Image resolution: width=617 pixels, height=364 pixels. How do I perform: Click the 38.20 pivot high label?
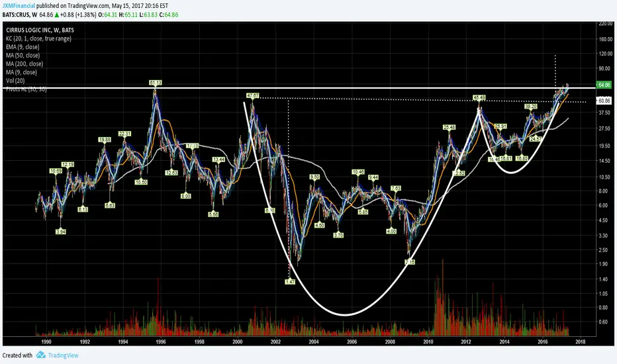(x=530, y=107)
